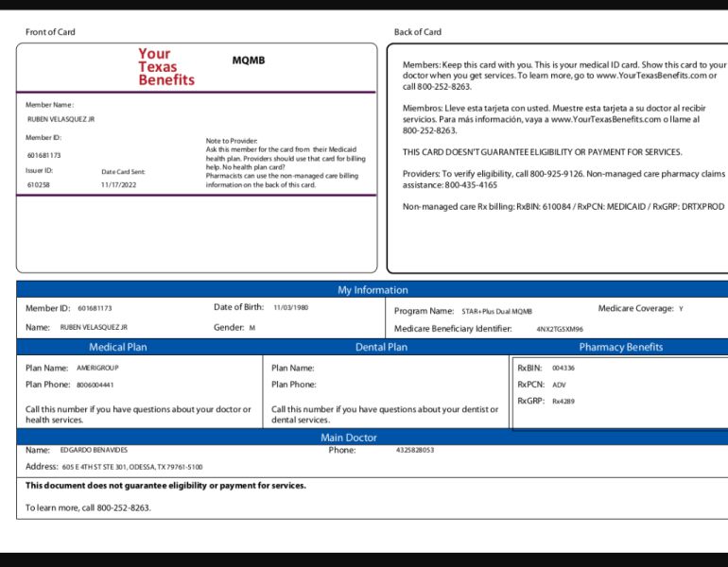Click the 'MQMB' heading on the card
728x567 pixels.
pos(249,60)
